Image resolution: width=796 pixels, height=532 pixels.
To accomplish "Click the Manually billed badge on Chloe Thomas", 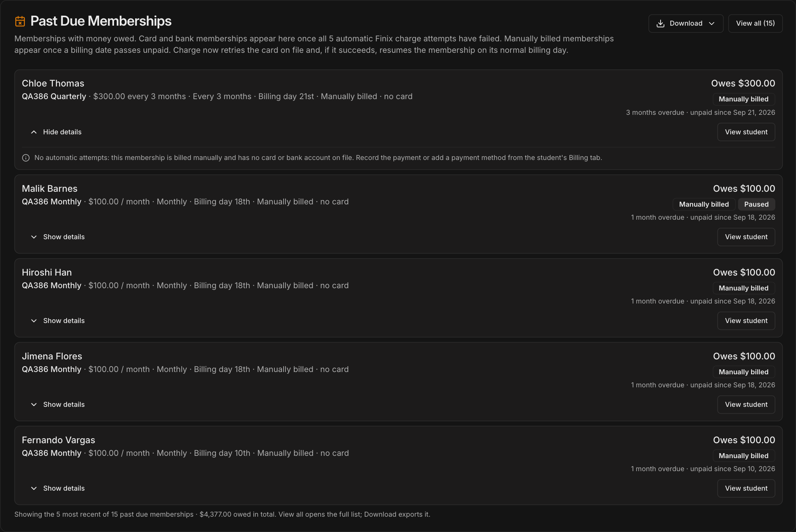I will coord(744,99).
